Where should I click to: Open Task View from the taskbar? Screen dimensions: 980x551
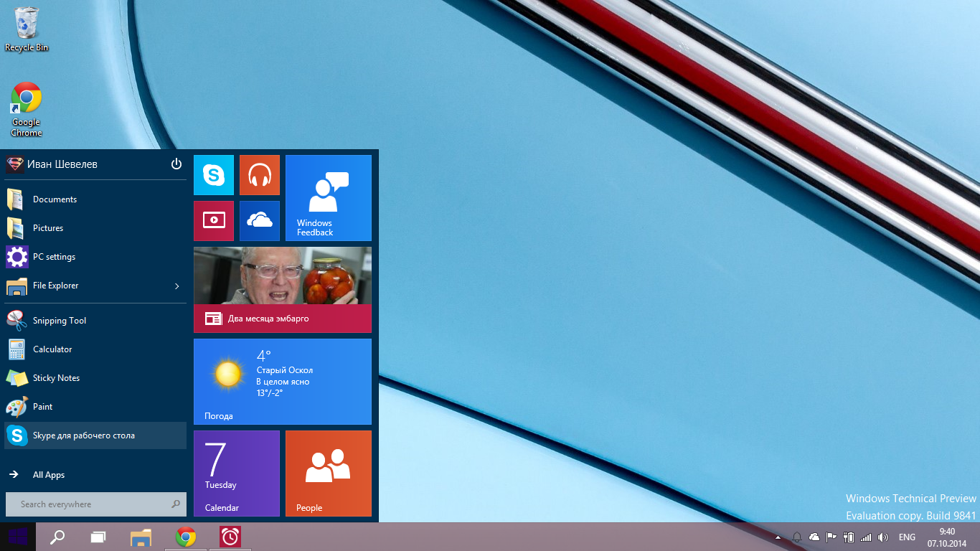coord(98,537)
